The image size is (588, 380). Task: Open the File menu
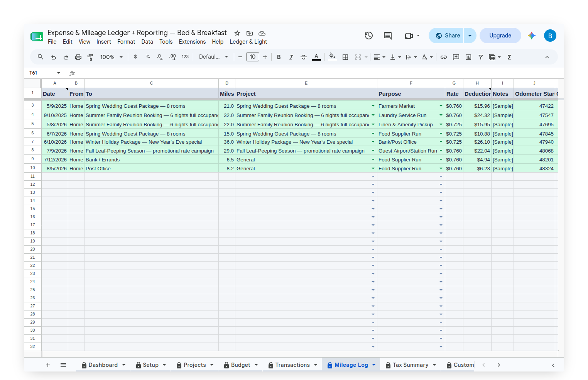(x=52, y=42)
